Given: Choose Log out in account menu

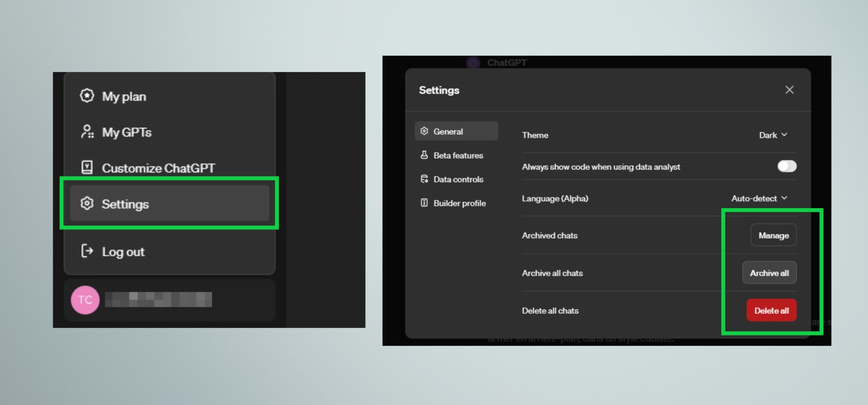Looking at the screenshot, I should click(x=169, y=252).
